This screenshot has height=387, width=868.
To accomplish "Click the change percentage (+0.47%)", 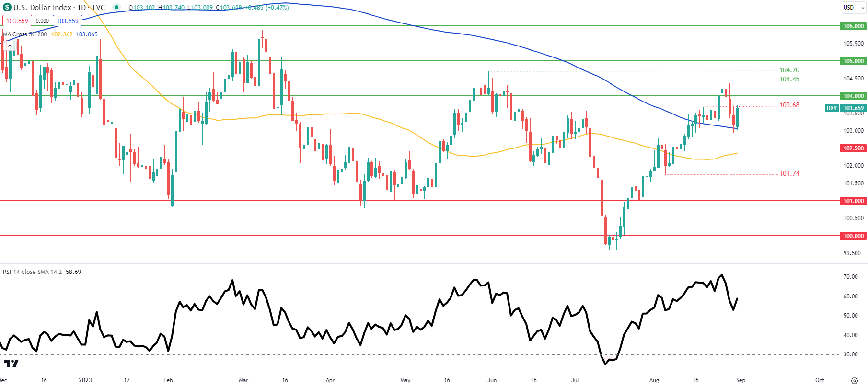I will 277,8.
